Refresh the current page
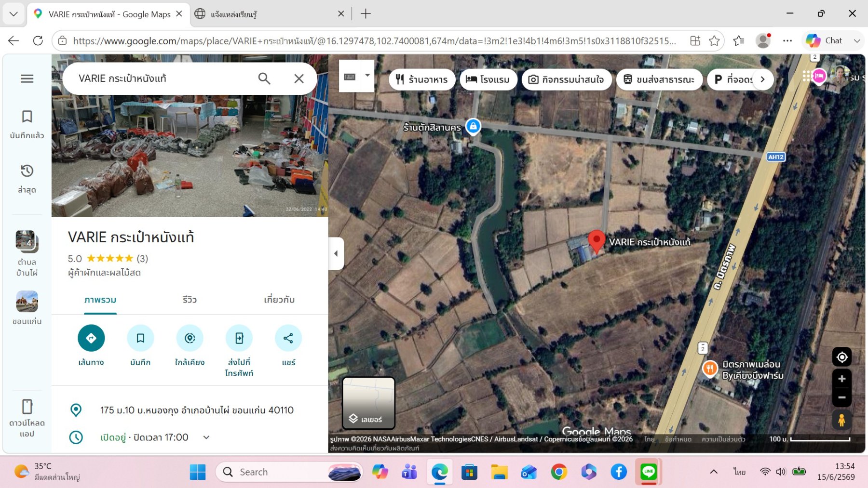The image size is (868, 488). (38, 40)
